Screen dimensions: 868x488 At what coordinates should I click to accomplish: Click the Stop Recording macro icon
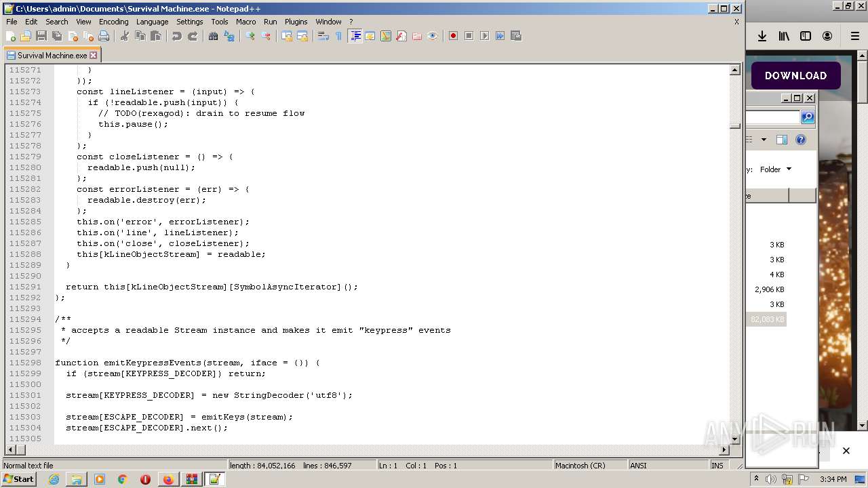pyautogui.click(x=469, y=36)
